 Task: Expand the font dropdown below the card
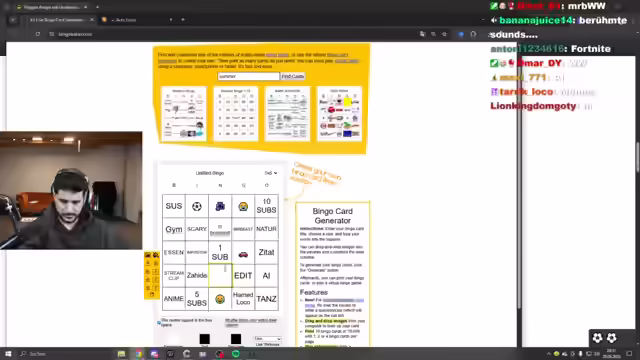(x=267, y=339)
